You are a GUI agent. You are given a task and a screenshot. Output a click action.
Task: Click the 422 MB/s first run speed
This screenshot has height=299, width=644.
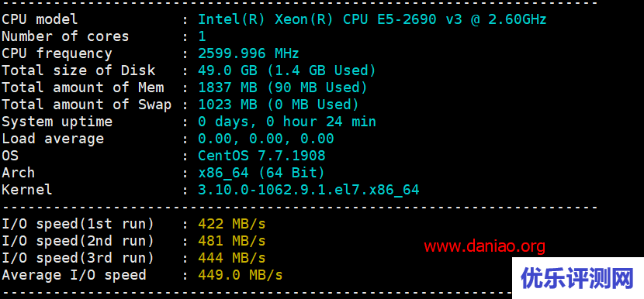tap(232, 224)
